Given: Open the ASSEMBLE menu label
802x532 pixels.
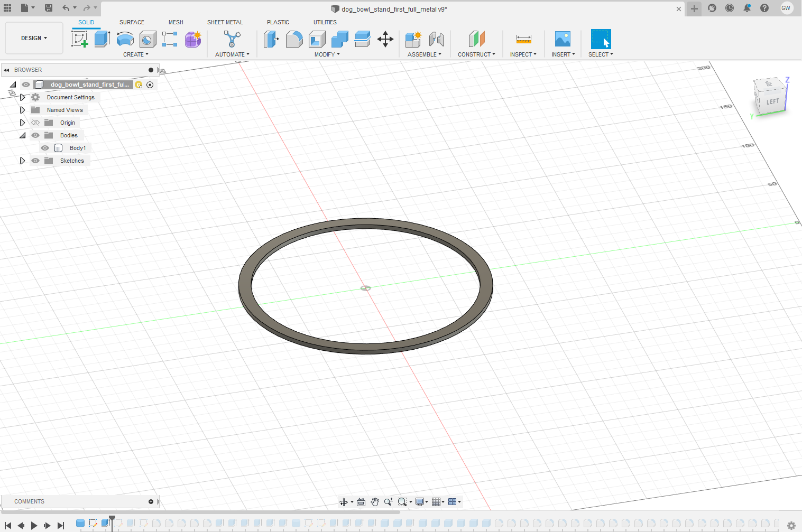Looking at the screenshot, I should 425,54.
